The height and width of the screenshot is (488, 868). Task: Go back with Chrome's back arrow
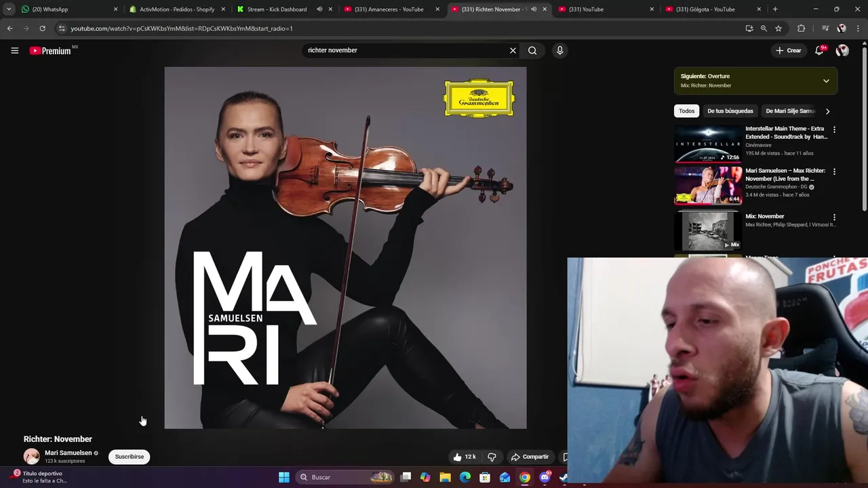(x=9, y=28)
